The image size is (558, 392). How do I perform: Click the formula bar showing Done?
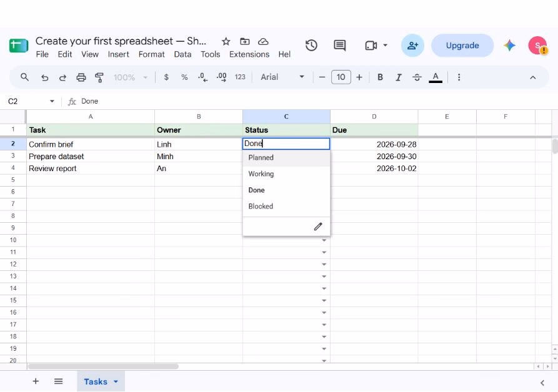coord(317,101)
